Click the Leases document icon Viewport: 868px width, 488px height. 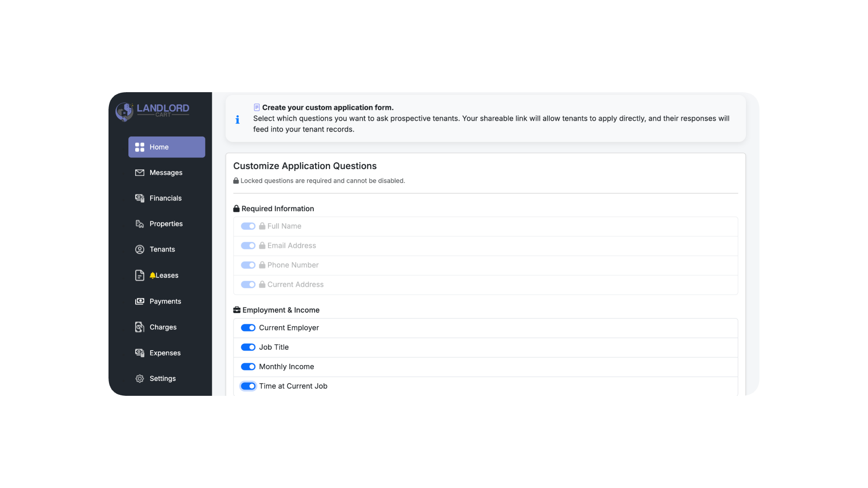[139, 275]
